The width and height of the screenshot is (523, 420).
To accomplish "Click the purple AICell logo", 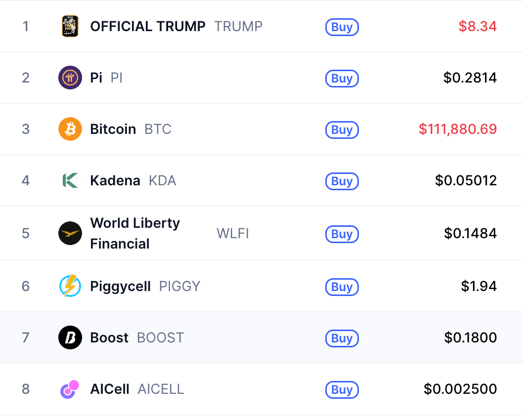I will click(70, 389).
